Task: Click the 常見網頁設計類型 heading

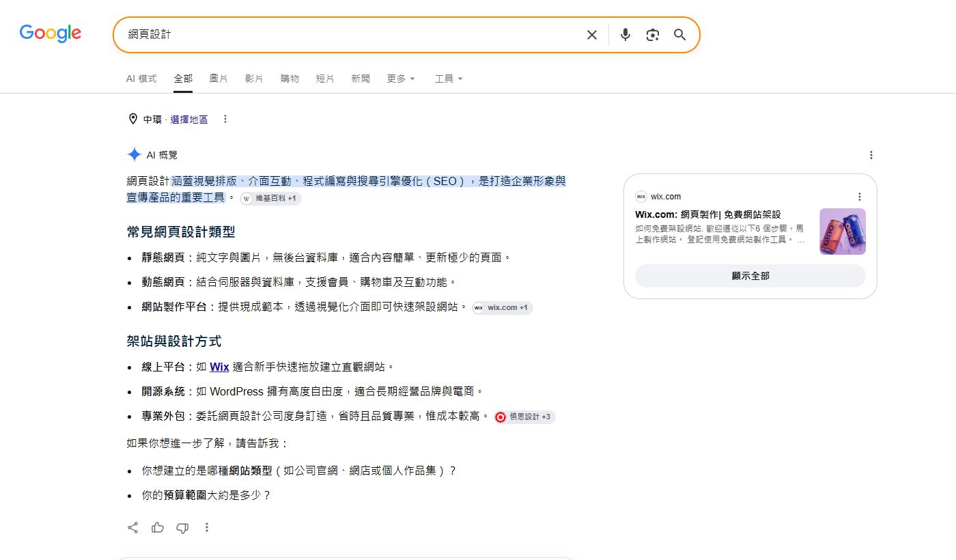Action: 181,232
